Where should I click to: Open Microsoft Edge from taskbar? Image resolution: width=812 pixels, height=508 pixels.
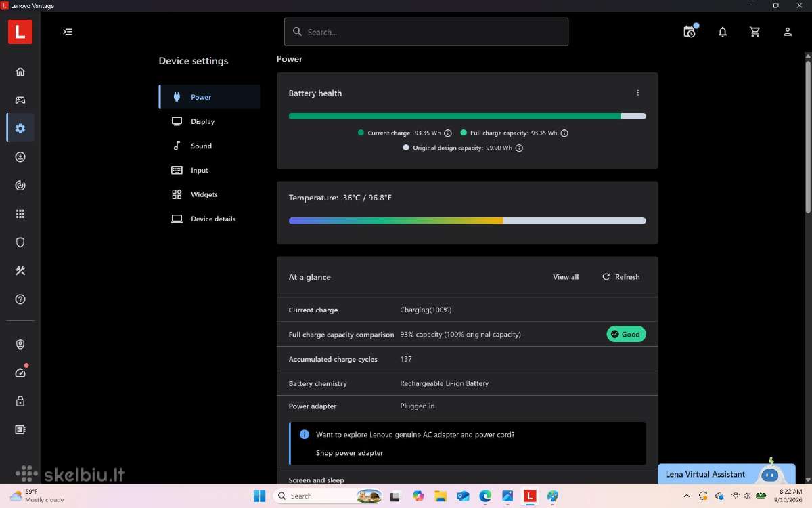pos(485,496)
